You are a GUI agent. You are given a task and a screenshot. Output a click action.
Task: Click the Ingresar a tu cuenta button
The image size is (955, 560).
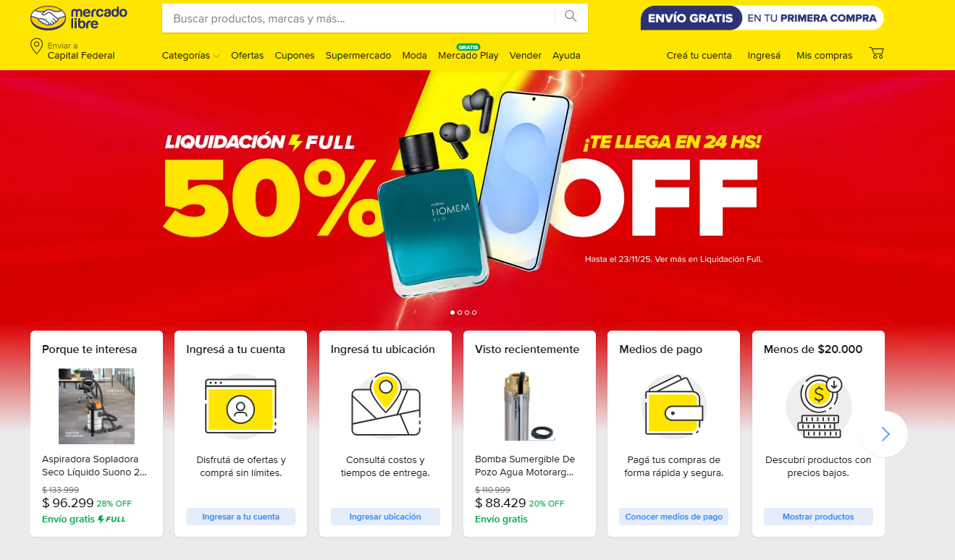(240, 517)
